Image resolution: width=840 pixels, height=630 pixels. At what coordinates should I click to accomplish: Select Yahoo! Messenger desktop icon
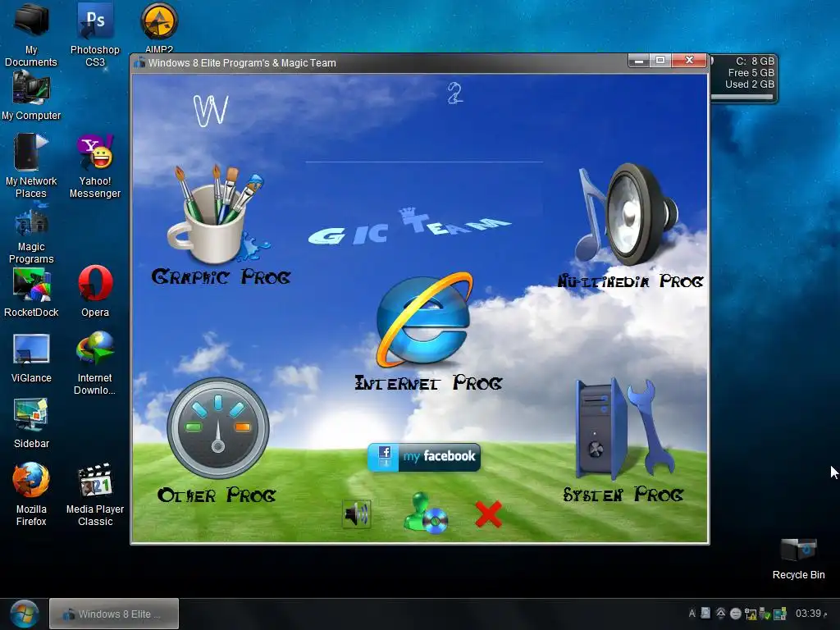point(95,166)
